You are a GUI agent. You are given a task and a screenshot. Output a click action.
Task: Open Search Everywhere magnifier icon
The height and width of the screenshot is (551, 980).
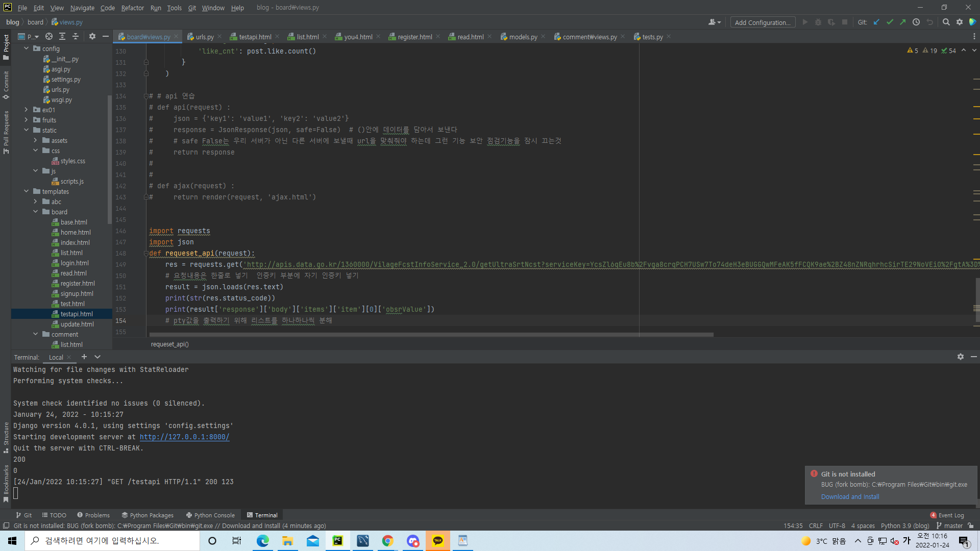[946, 22]
